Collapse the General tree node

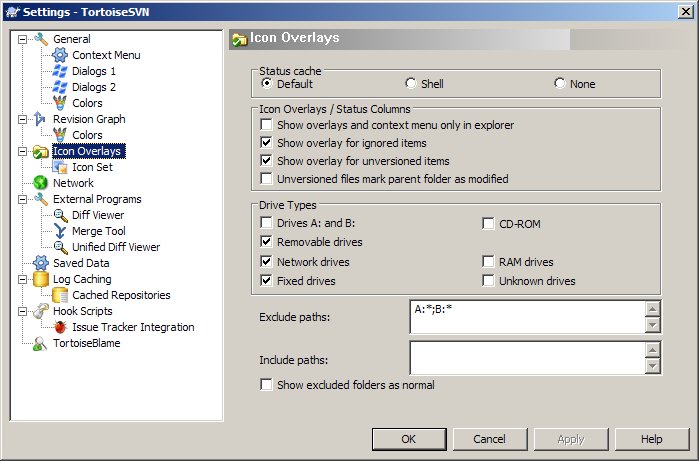pos(22,40)
